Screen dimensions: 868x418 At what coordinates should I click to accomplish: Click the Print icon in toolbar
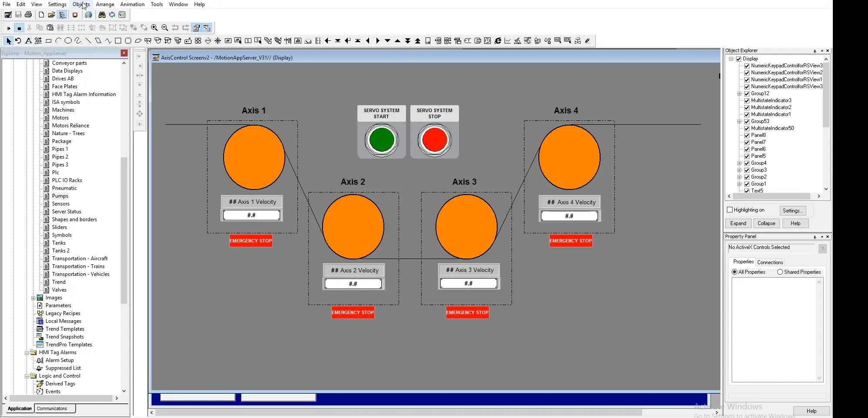[29, 15]
